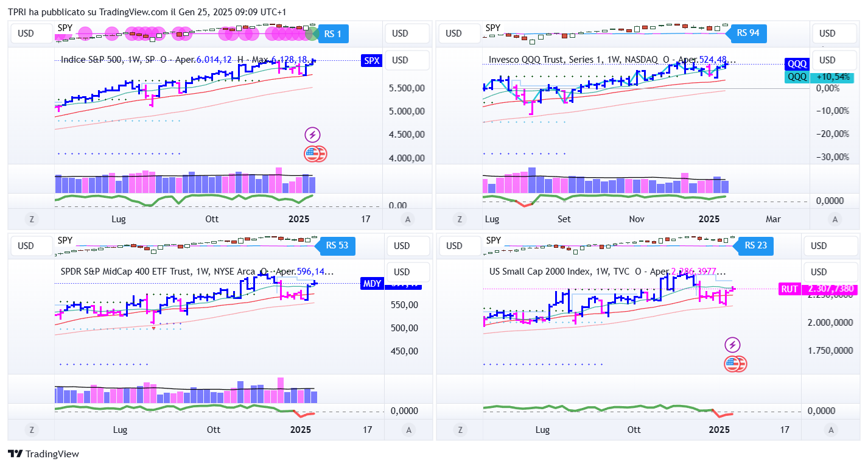Toggle auto scale A on the QQQ chart

click(835, 219)
